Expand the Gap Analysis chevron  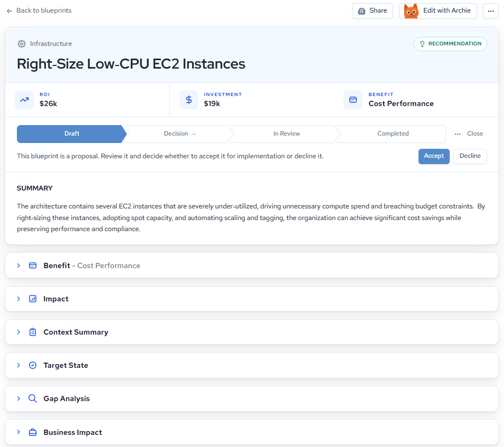[x=18, y=398]
